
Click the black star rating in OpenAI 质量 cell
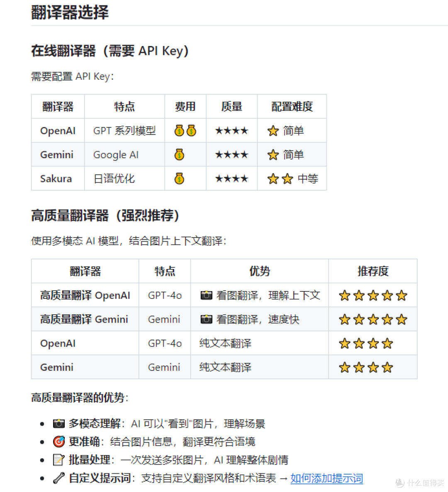[232, 130]
